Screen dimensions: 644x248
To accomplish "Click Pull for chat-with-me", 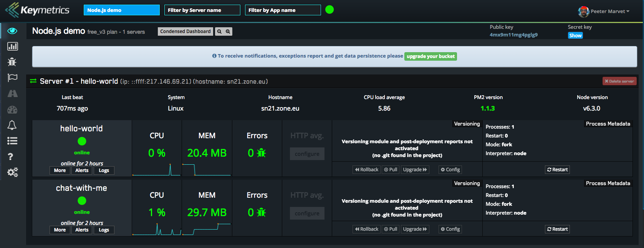I will 391,229.
